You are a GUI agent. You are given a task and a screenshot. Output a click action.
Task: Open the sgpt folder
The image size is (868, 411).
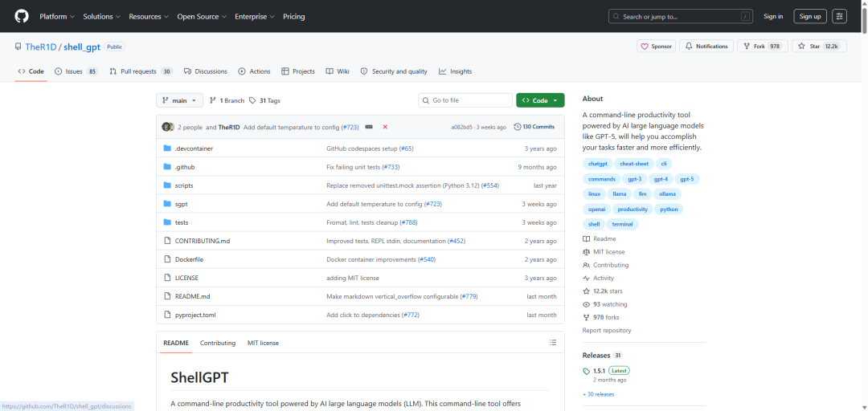point(181,204)
